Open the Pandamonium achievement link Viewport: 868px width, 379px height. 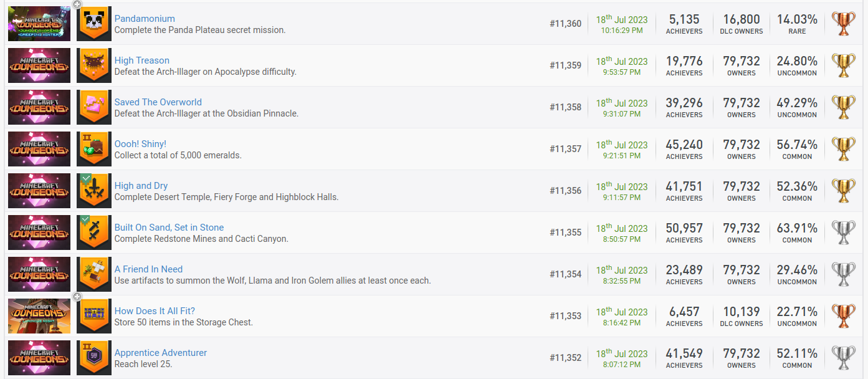(145, 19)
